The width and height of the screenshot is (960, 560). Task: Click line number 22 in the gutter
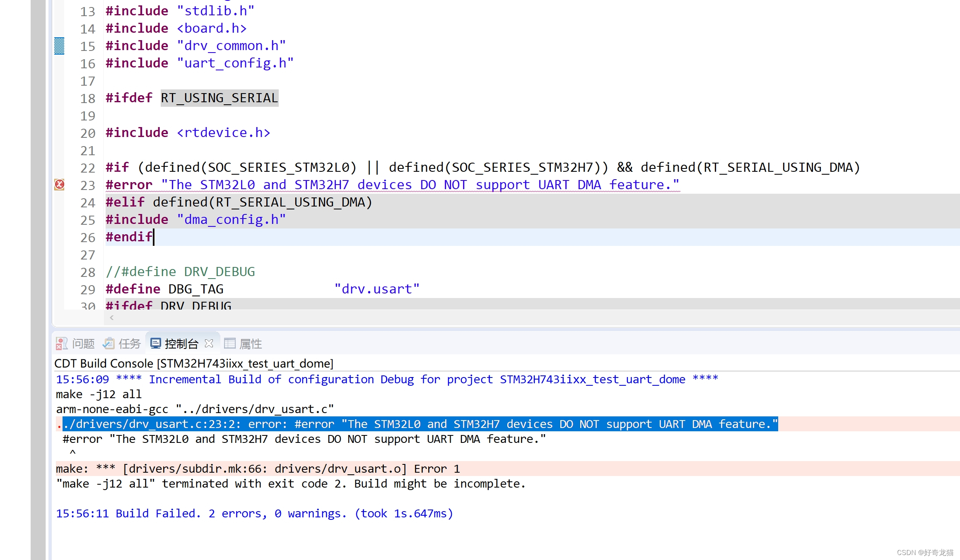pos(88,168)
